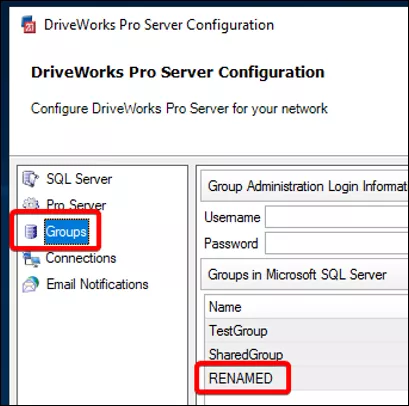This screenshot has width=409, height=406.
Task: Click the Group Administration Login Information header
Action: (305, 186)
